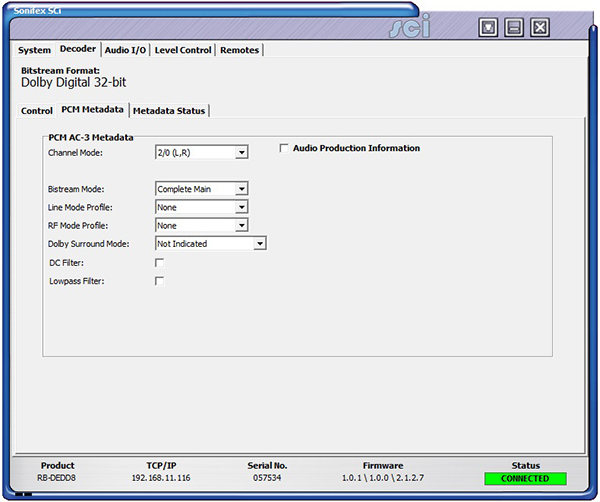Open the Bitstream Mode dropdown
Image resolution: width=600 pixels, height=502 pixels.
pos(202,189)
